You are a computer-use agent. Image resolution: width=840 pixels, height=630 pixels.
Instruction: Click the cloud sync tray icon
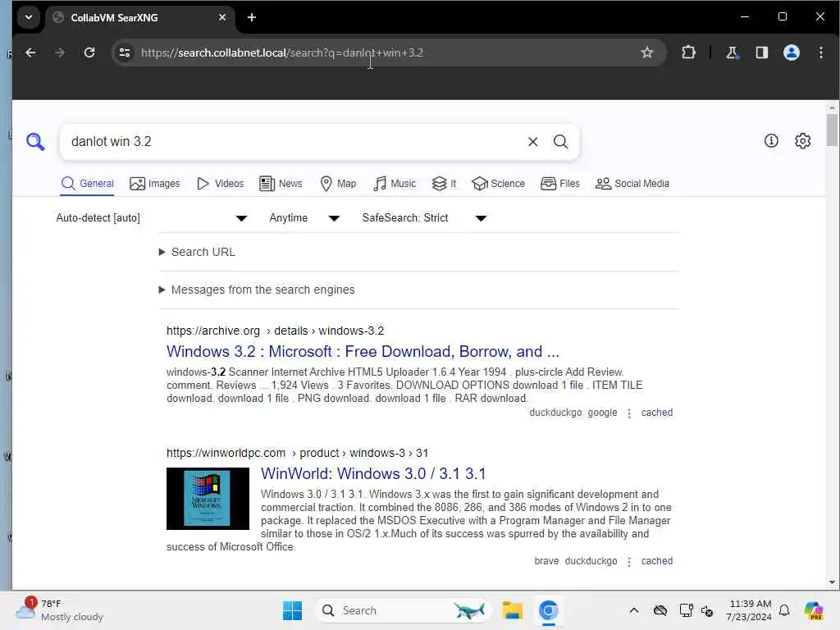pyautogui.click(x=660, y=610)
